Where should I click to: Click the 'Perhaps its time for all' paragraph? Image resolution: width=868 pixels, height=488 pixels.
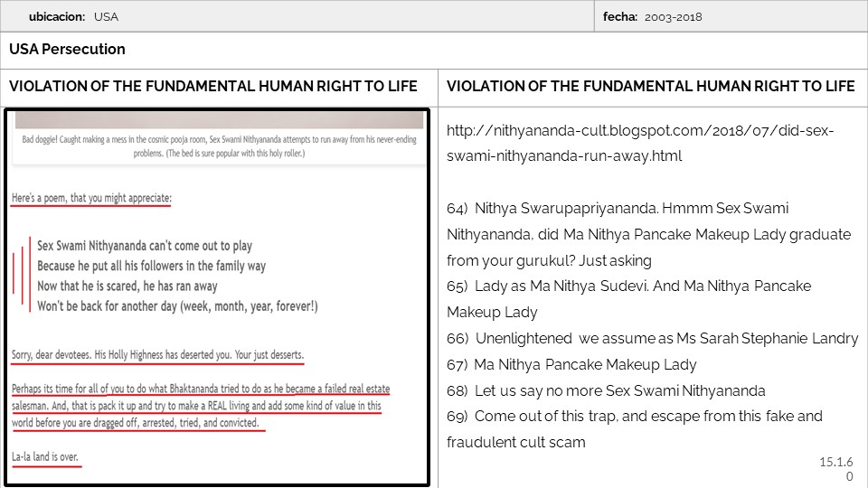[x=199, y=406]
